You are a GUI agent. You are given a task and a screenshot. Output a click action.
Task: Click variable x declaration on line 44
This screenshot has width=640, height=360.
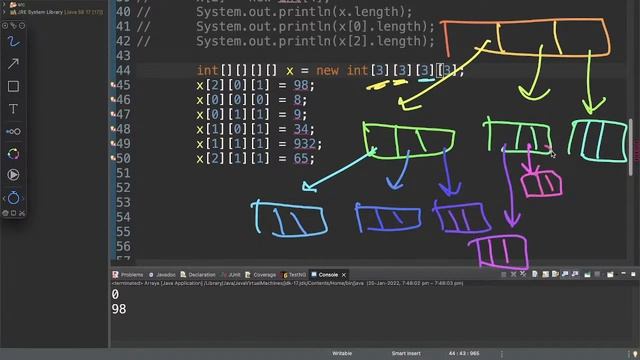[290, 71]
